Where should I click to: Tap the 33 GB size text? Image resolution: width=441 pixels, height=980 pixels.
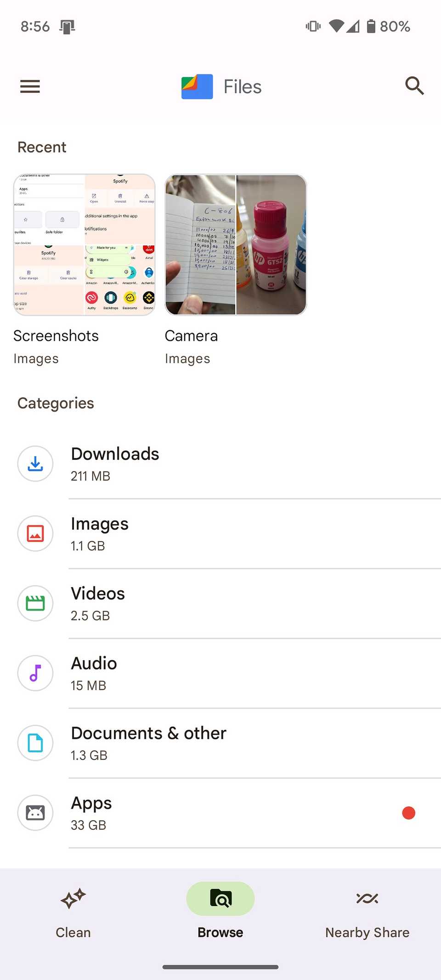coord(88,825)
